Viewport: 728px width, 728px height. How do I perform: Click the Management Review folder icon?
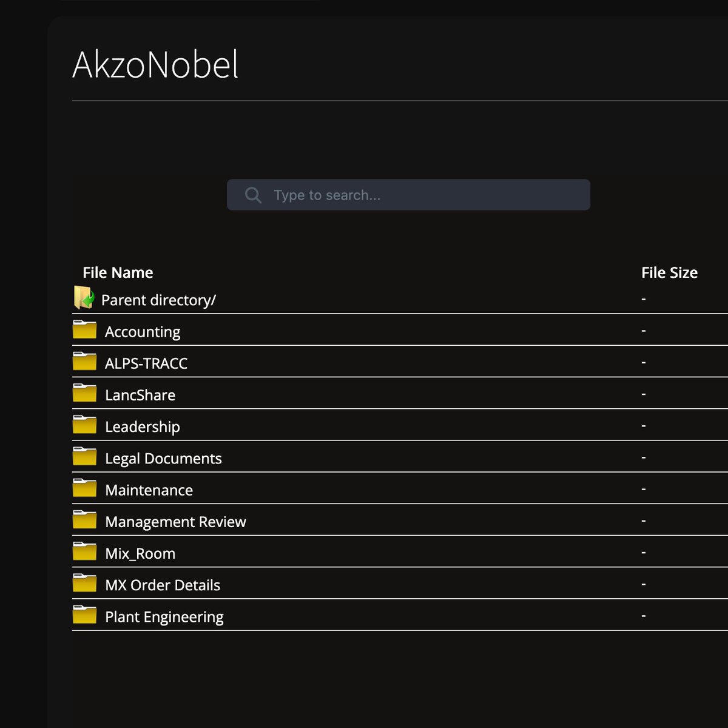click(84, 519)
